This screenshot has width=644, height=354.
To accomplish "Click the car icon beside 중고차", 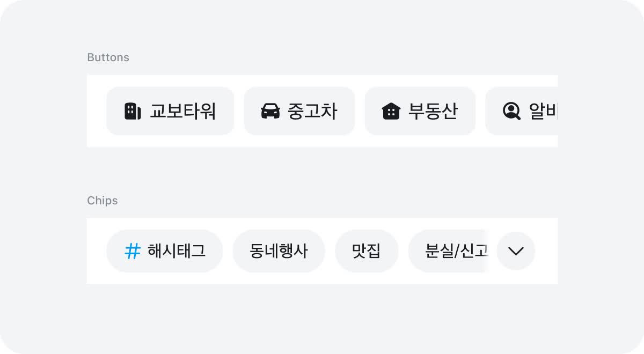I will click(x=270, y=111).
